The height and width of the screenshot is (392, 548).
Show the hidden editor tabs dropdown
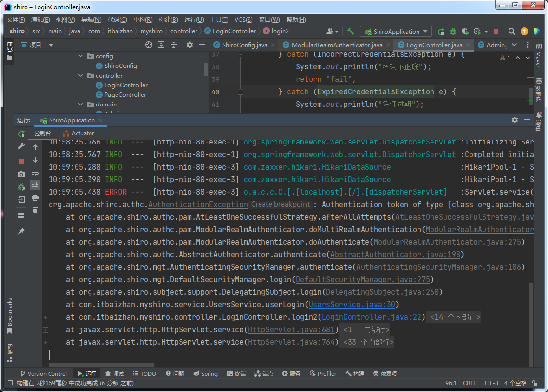click(514, 45)
